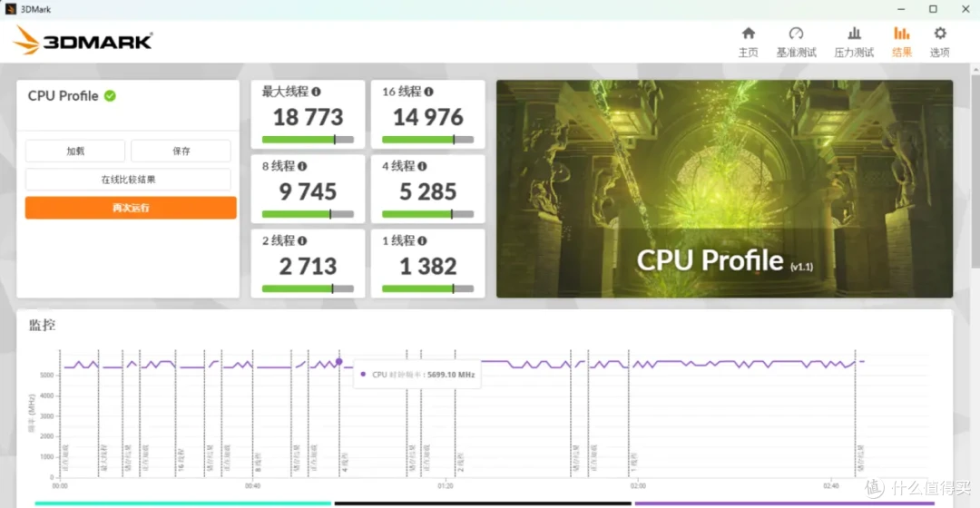Show info icon for 8 线程 score

[x=302, y=166]
